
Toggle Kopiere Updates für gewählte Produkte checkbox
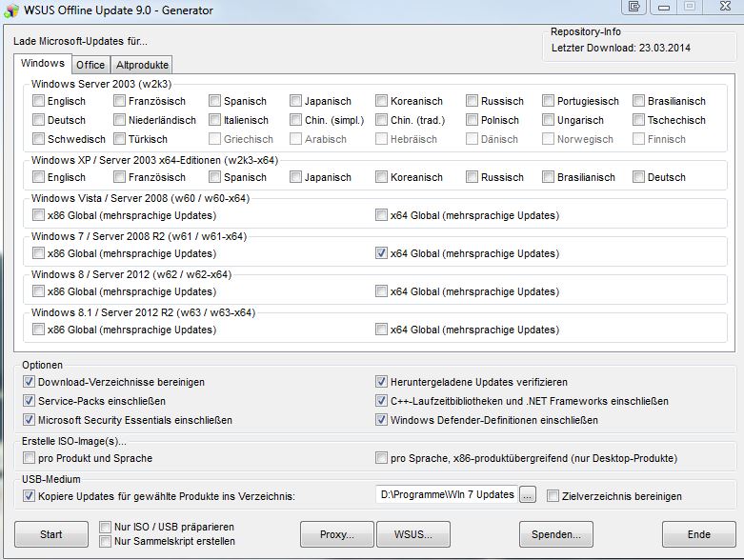point(29,496)
